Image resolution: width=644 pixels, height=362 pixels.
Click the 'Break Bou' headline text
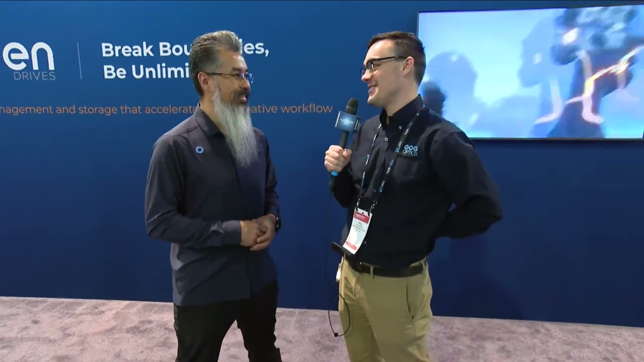point(145,50)
